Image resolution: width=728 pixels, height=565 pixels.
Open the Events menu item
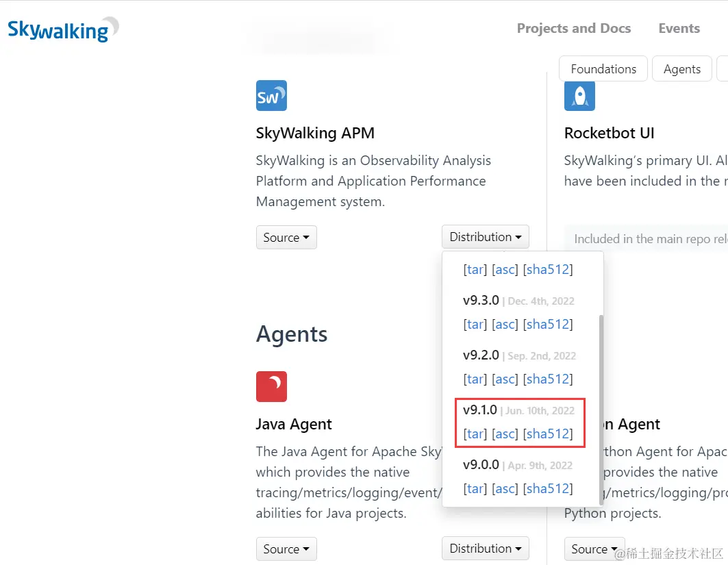679,28
